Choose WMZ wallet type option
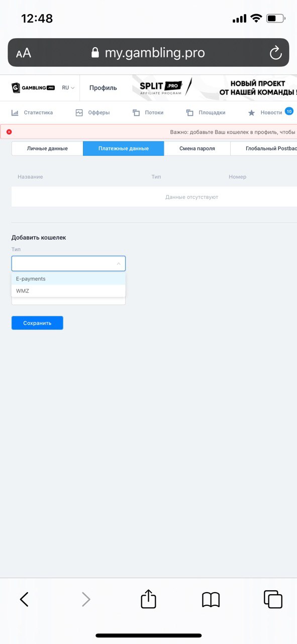 (68, 291)
